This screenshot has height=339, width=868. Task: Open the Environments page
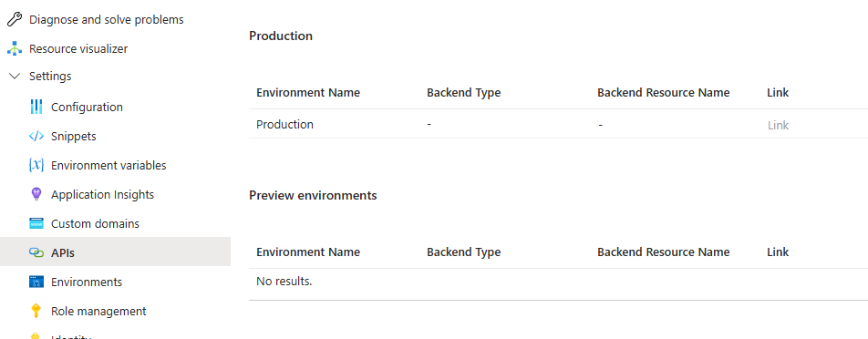coord(87,282)
